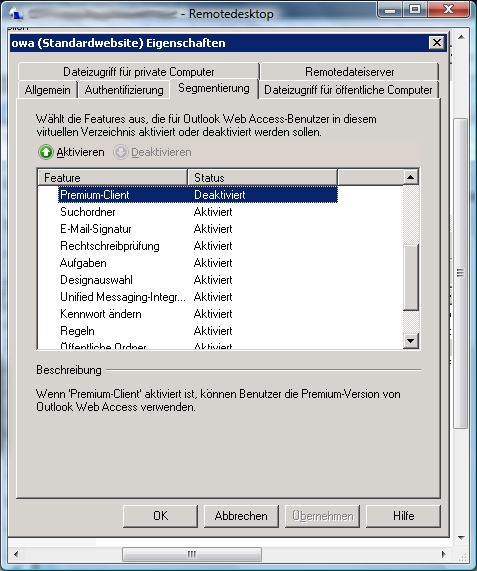Click the Deaktivieren label
477x571 pixels.
(161, 152)
